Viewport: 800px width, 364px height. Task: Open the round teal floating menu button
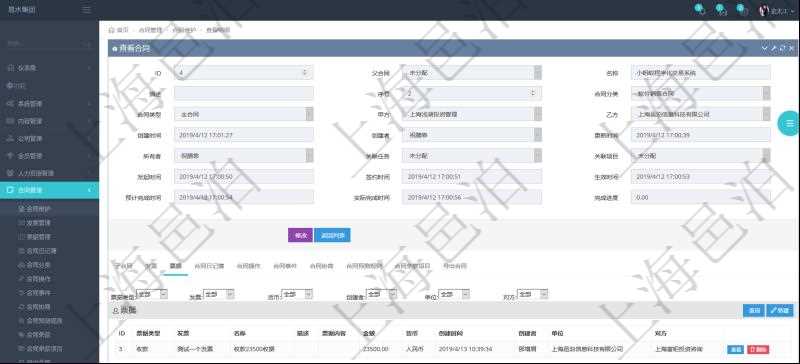(789, 123)
